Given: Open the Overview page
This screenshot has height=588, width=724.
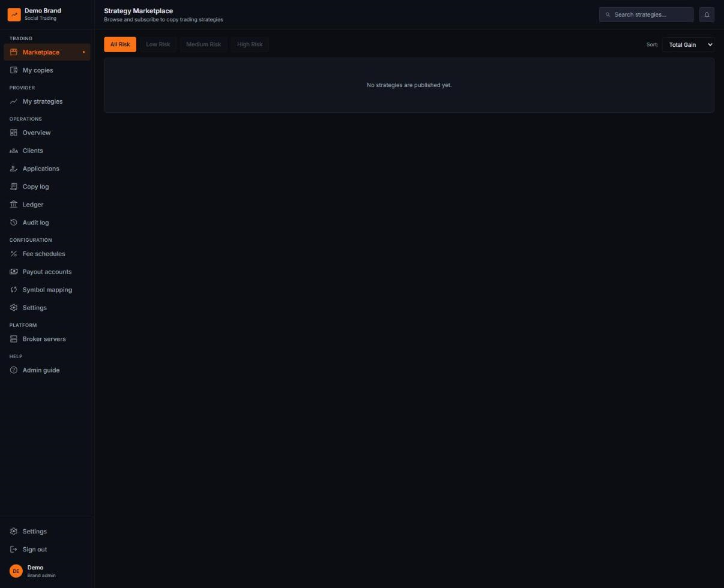Looking at the screenshot, I should pyautogui.click(x=47, y=133).
